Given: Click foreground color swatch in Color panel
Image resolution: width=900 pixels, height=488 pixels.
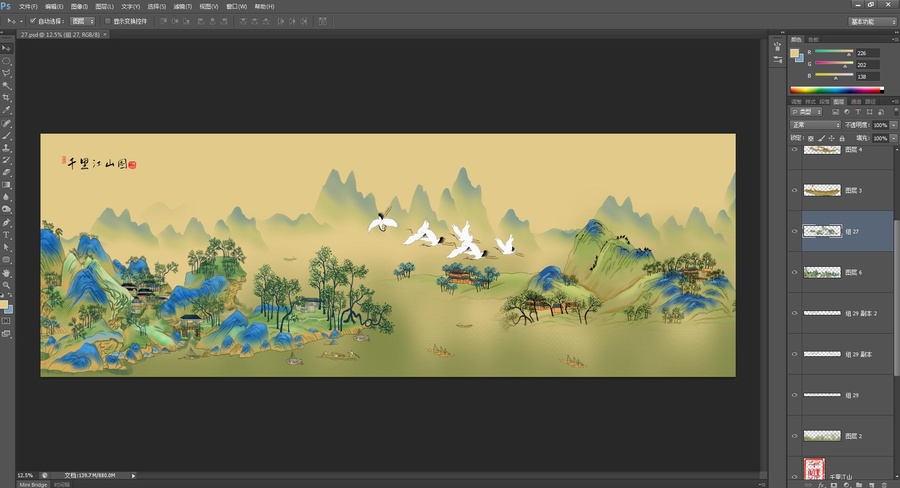Looking at the screenshot, I should (x=794, y=53).
